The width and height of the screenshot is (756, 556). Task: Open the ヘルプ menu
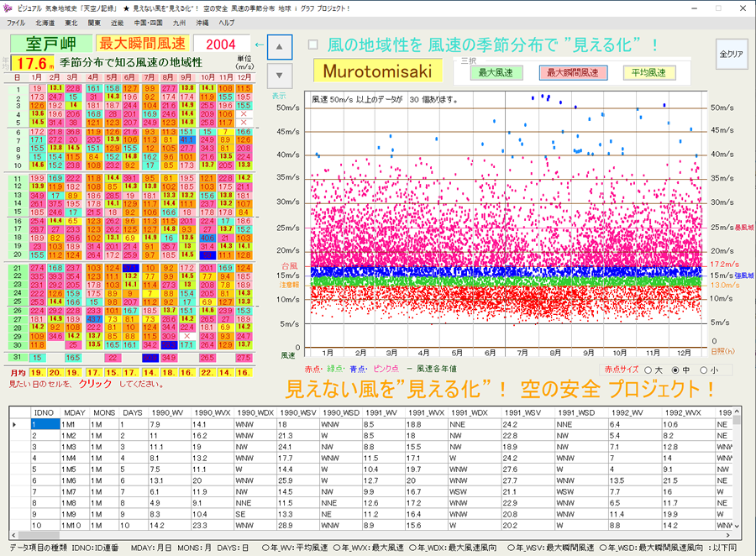(x=227, y=23)
